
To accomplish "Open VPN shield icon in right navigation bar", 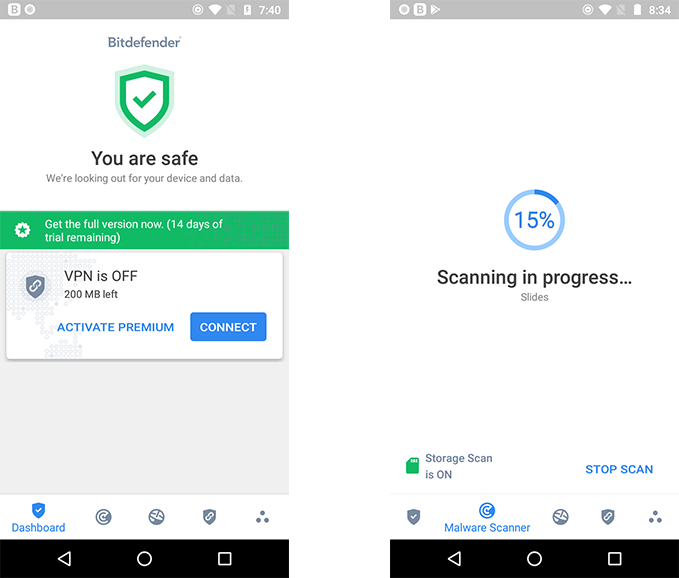I will click(608, 517).
